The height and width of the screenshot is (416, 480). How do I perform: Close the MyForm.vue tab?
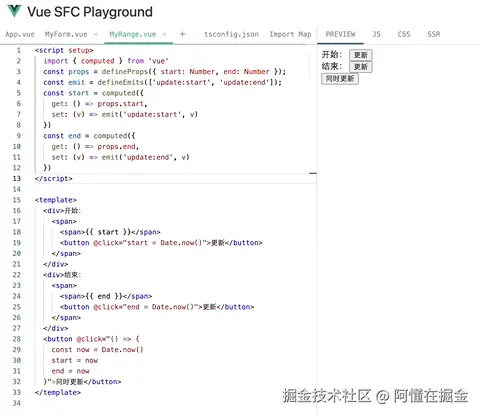[96, 34]
